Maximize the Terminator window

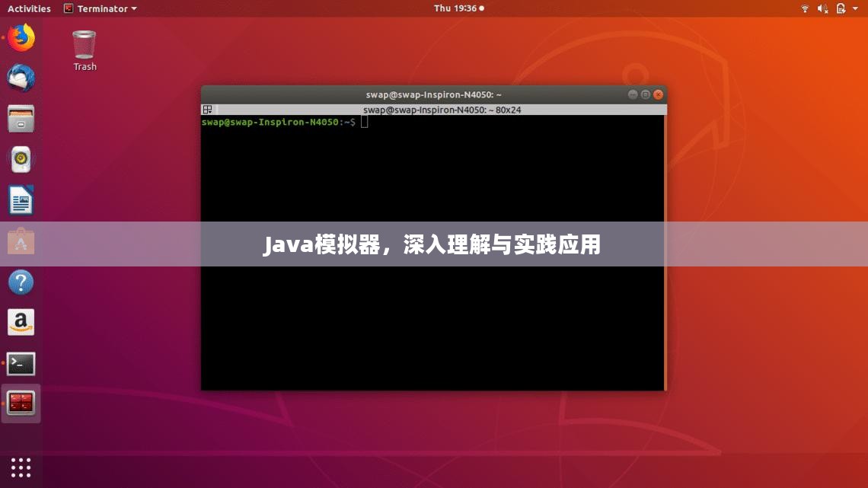point(646,94)
